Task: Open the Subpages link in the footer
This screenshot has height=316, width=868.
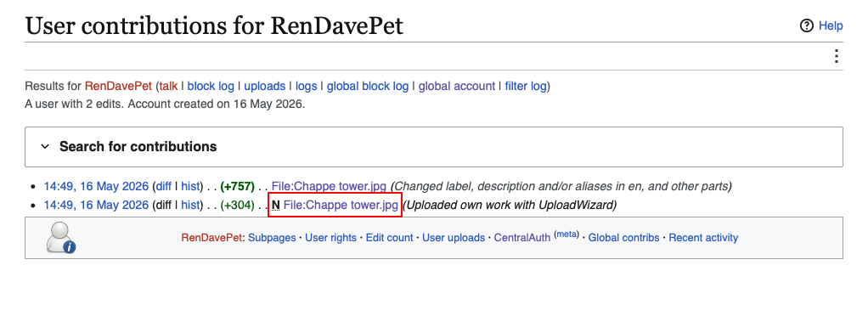Action: click(x=272, y=238)
